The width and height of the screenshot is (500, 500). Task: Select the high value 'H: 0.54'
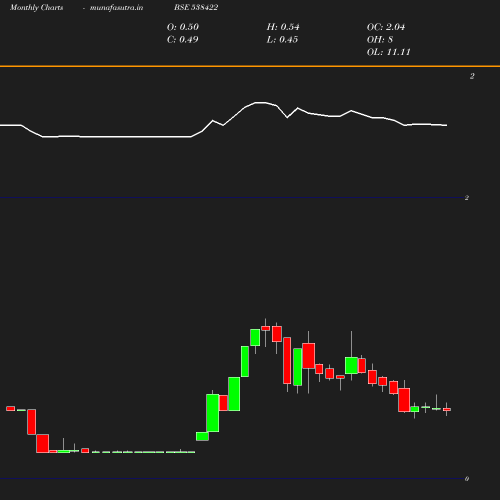(x=283, y=27)
